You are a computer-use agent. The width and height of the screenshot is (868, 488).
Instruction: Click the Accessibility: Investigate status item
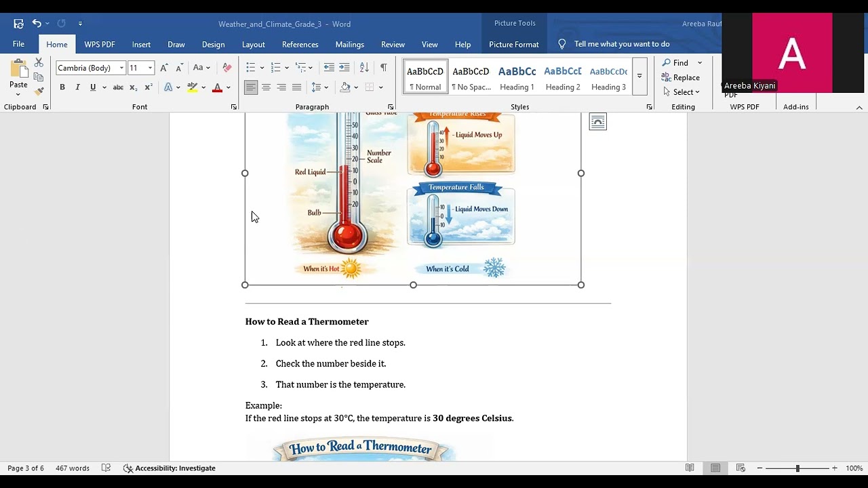click(x=170, y=468)
